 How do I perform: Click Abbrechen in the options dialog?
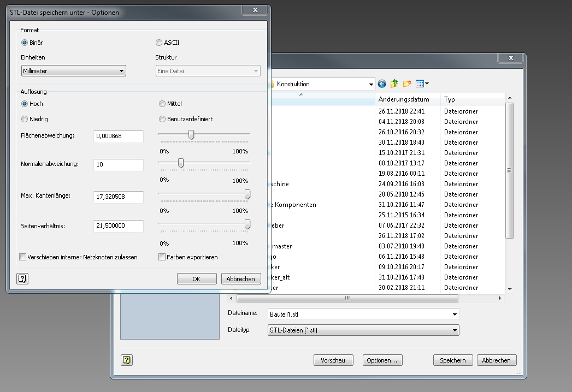click(x=241, y=279)
